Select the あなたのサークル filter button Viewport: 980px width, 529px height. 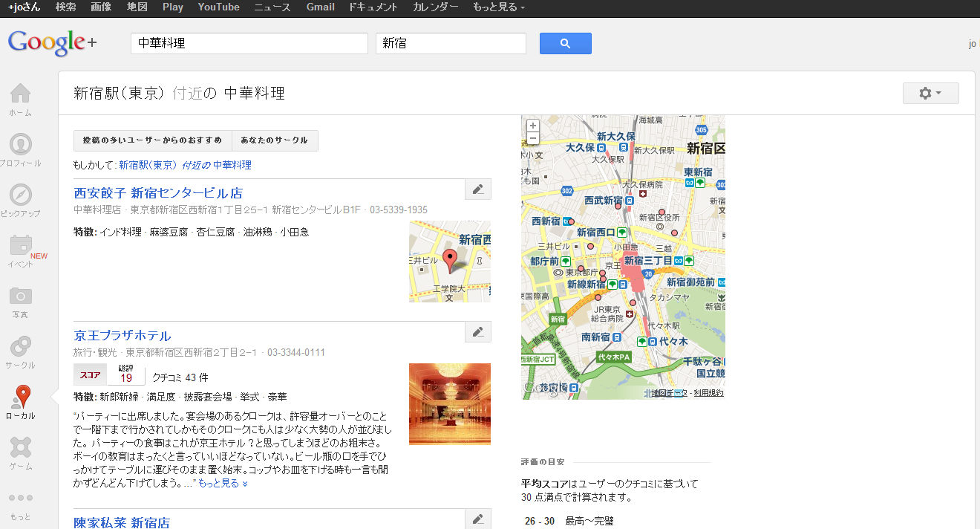coord(275,140)
